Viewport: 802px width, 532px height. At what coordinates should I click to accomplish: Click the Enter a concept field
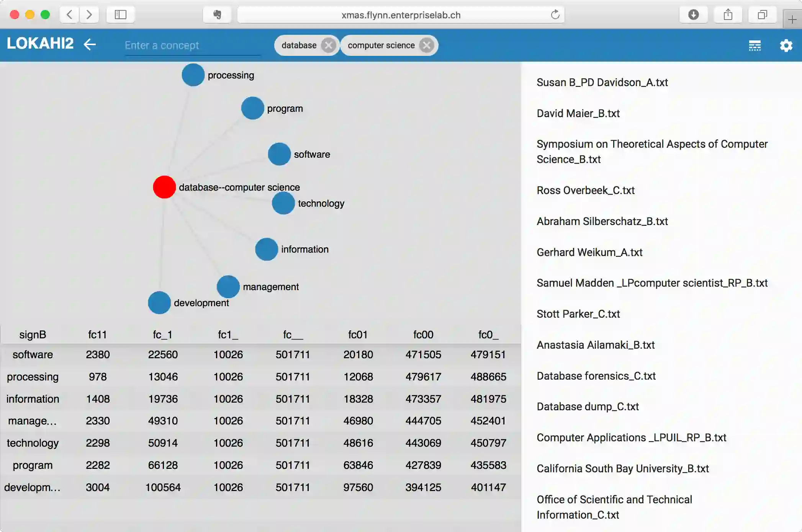click(191, 46)
